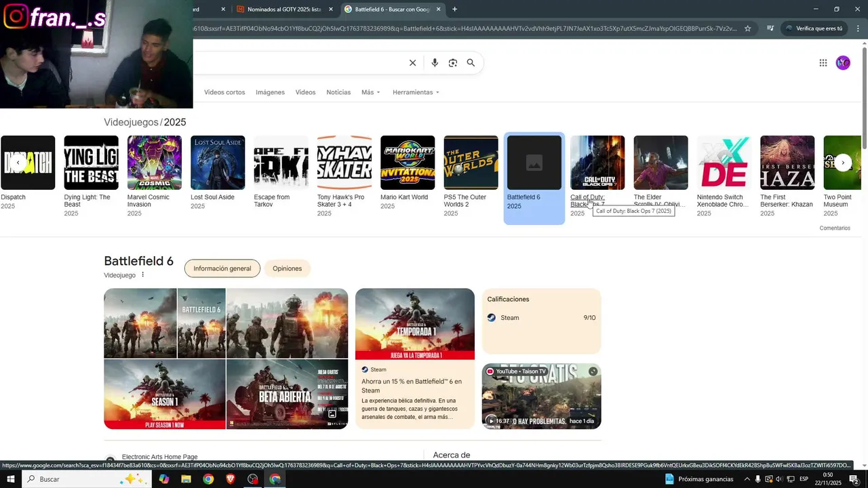
Task: Select Nintendo Switch Xenoblade Chronicles card
Action: 724,176
